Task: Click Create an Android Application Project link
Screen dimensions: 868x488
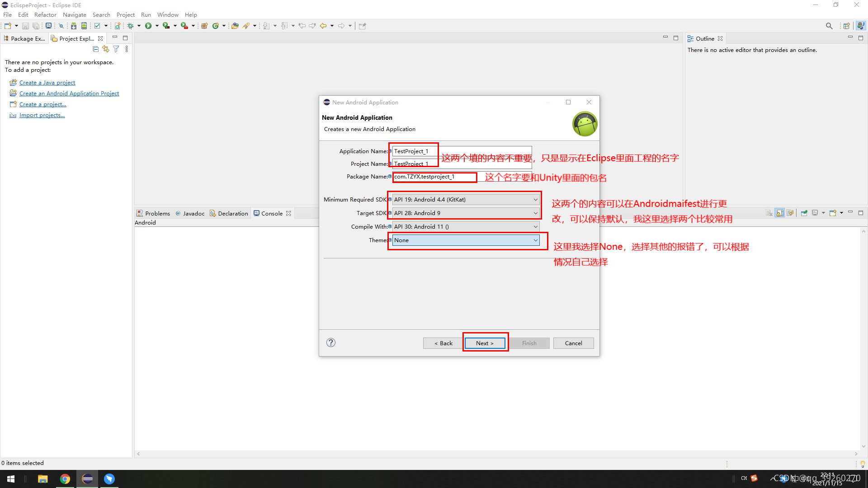Action: click(69, 94)
